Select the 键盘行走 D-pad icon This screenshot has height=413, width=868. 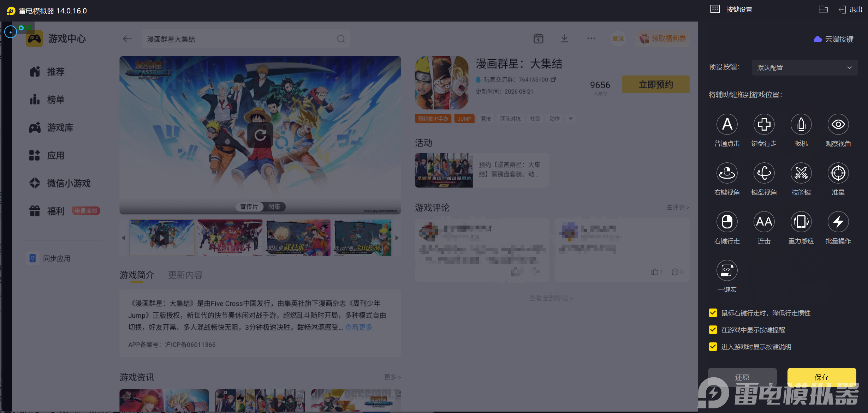pos(764,124)
